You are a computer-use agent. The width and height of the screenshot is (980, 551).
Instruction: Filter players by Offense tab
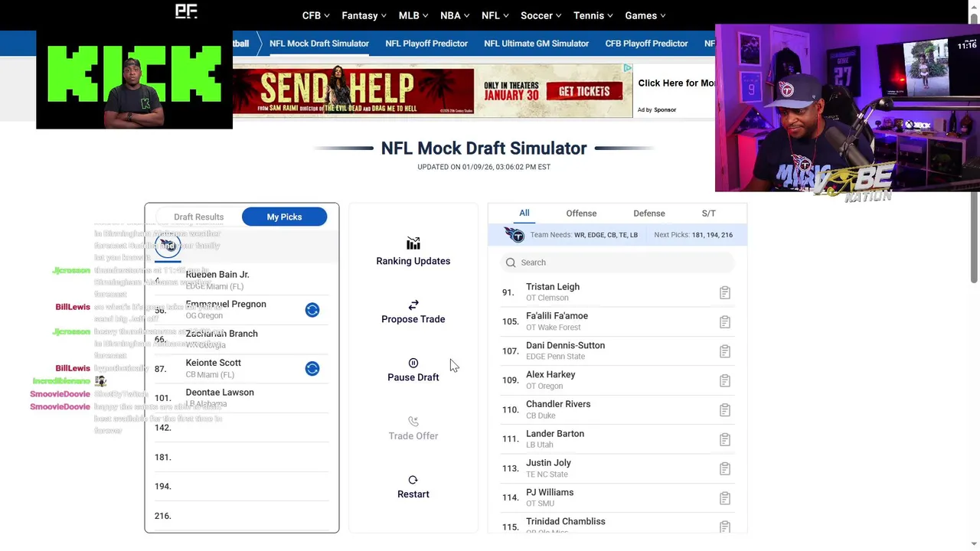tap(581, 214)
